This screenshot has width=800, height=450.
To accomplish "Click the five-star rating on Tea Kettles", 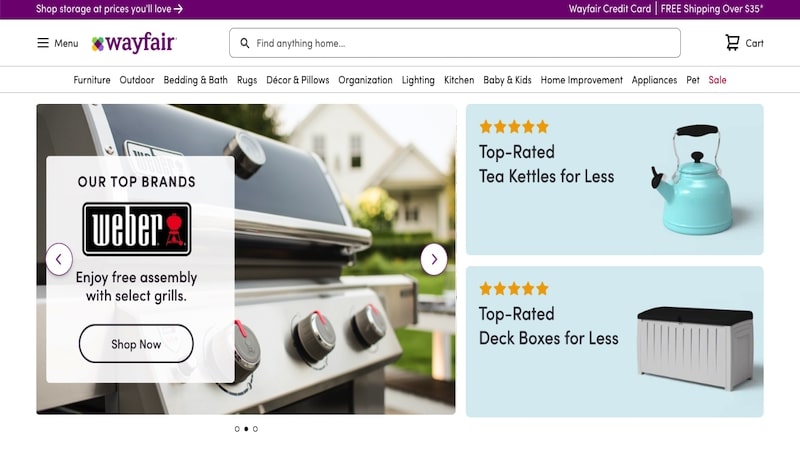I will pyautogui.click(x=514, y=127).
